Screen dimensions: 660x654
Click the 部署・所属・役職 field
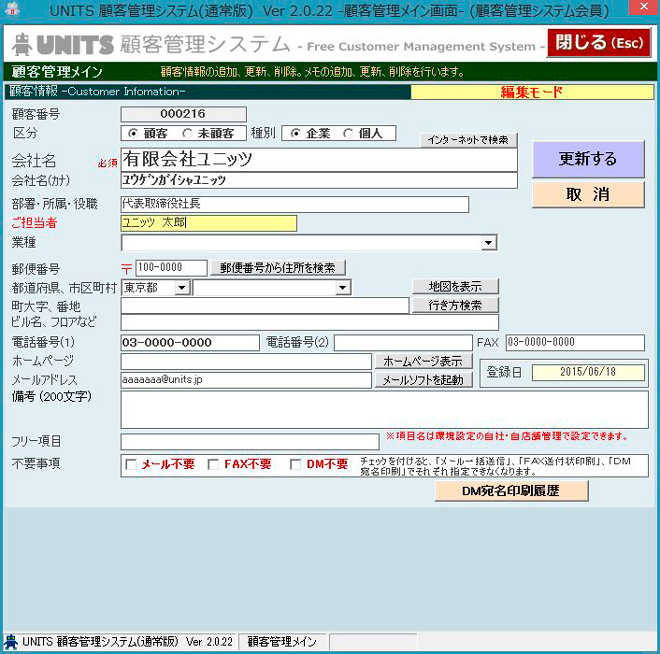point(295,204)
